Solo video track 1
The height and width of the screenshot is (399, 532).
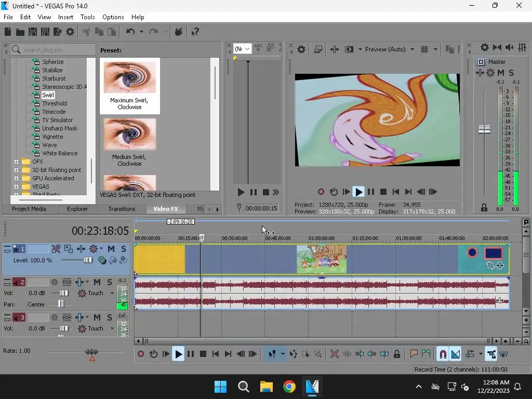point(124,249)
